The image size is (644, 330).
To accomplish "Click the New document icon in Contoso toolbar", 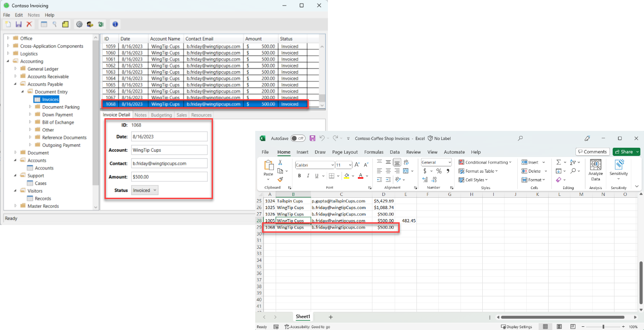I will [x=8, y=25].
